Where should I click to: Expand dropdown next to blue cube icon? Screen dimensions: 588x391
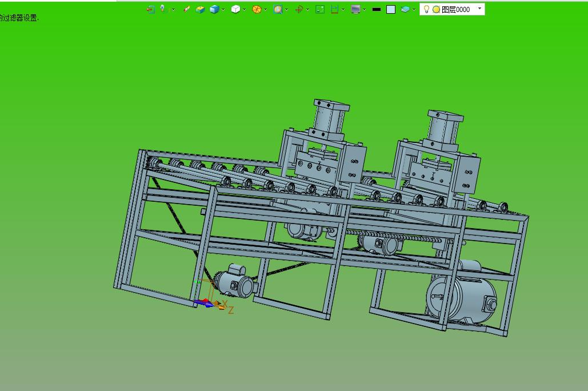tap(223, 10)
